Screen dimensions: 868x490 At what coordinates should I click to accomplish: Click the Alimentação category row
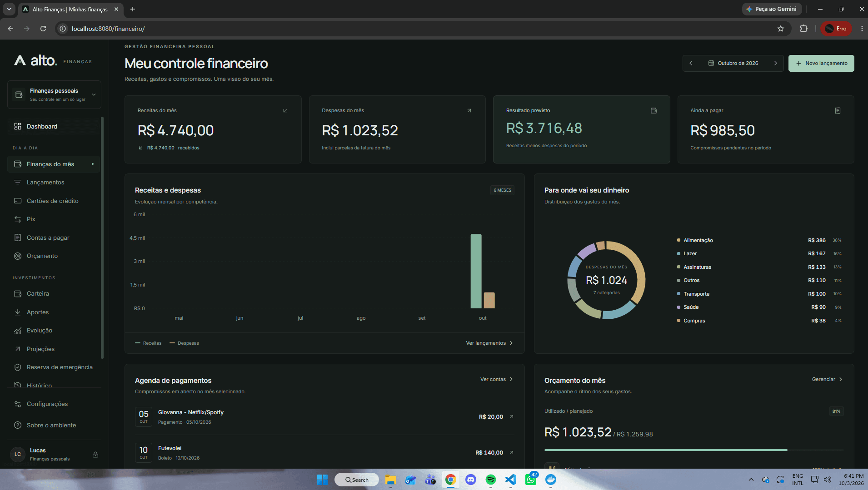(759, 240)
